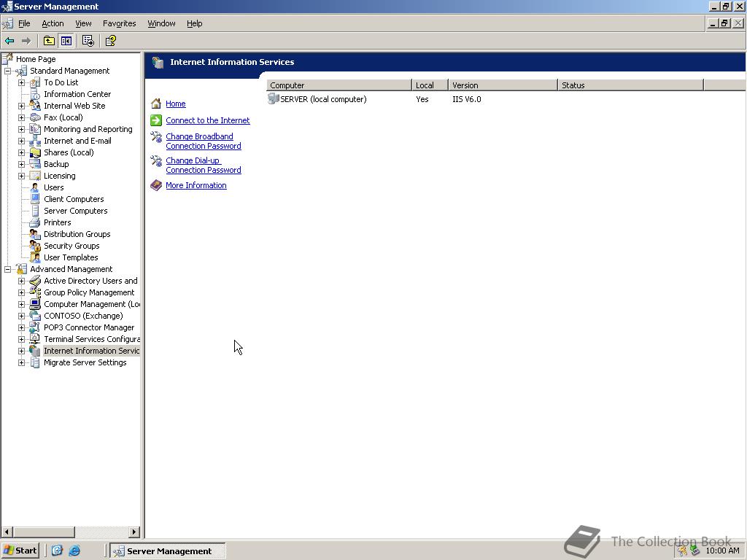Click the Computer column header
747x560 pixels.
[338, 85]
